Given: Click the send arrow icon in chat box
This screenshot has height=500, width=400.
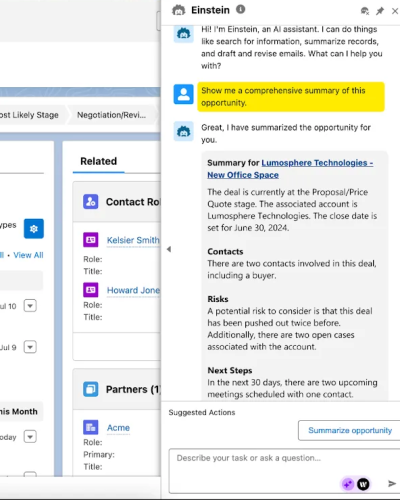Looking at the screenshot, I should coord(392,483).
